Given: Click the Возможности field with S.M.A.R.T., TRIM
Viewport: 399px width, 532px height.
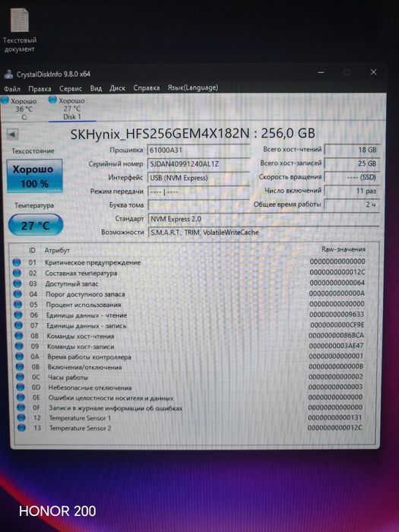Looking at the screenshot, I should 263,233.
